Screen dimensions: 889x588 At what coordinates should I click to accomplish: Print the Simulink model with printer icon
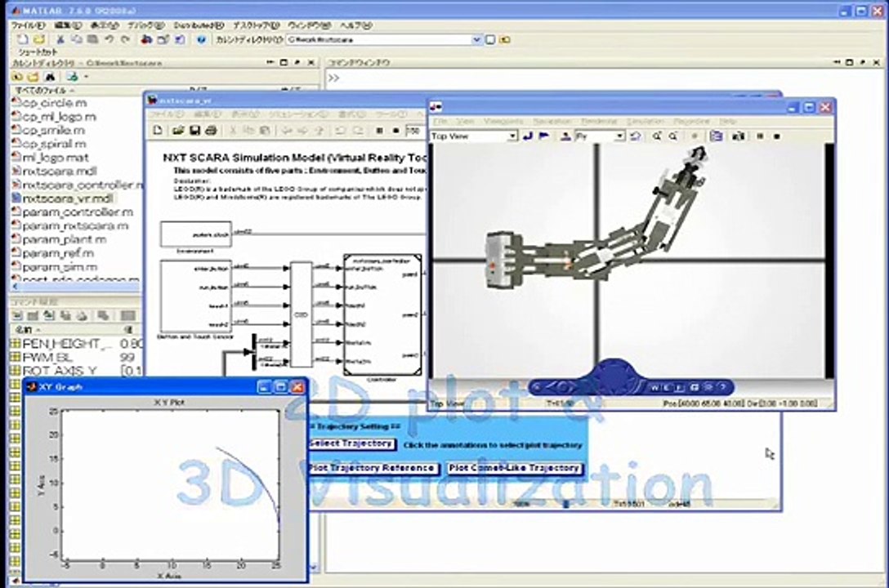tap(211, 131)
